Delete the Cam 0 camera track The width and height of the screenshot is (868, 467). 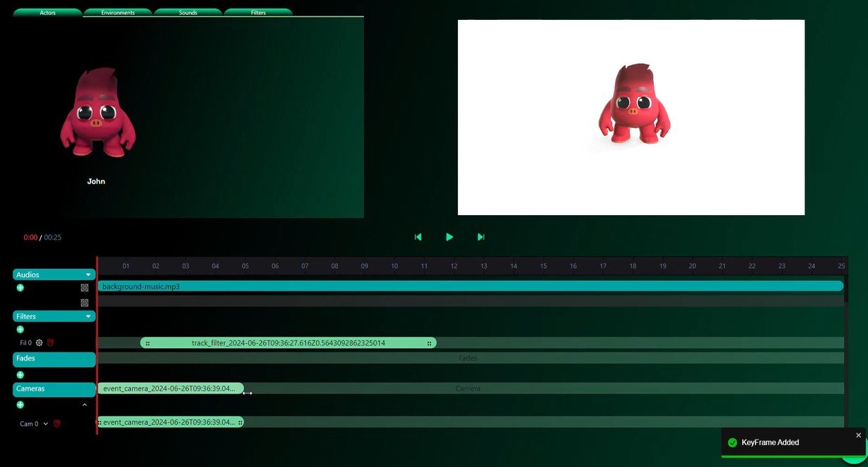[57, 424]
